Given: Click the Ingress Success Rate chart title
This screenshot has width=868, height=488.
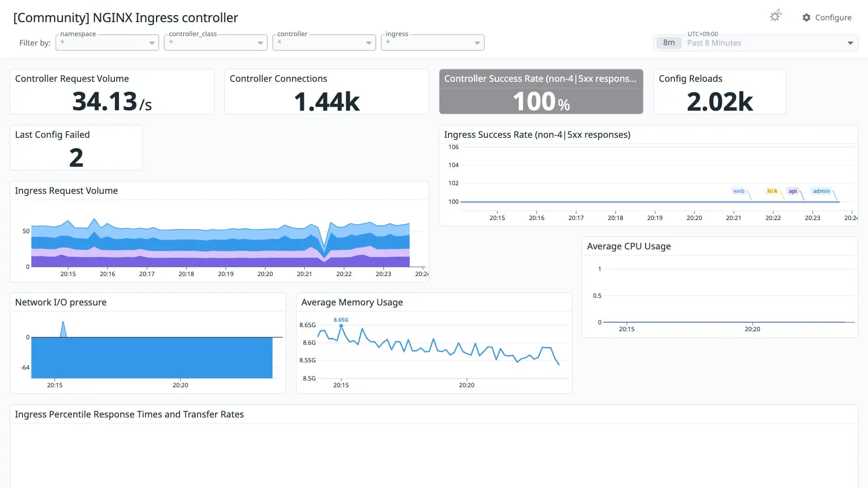Looking at the screenshot, I should pos(537,135).
